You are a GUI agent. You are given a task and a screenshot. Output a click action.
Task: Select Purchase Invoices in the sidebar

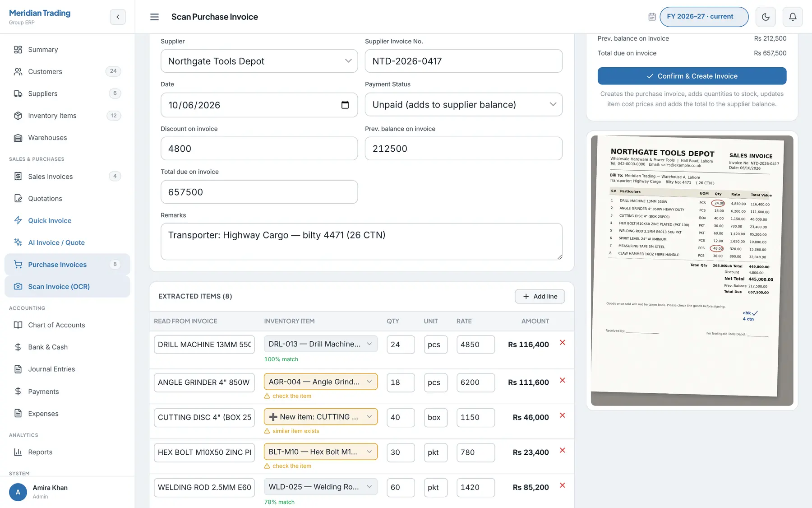pos(67,265)
